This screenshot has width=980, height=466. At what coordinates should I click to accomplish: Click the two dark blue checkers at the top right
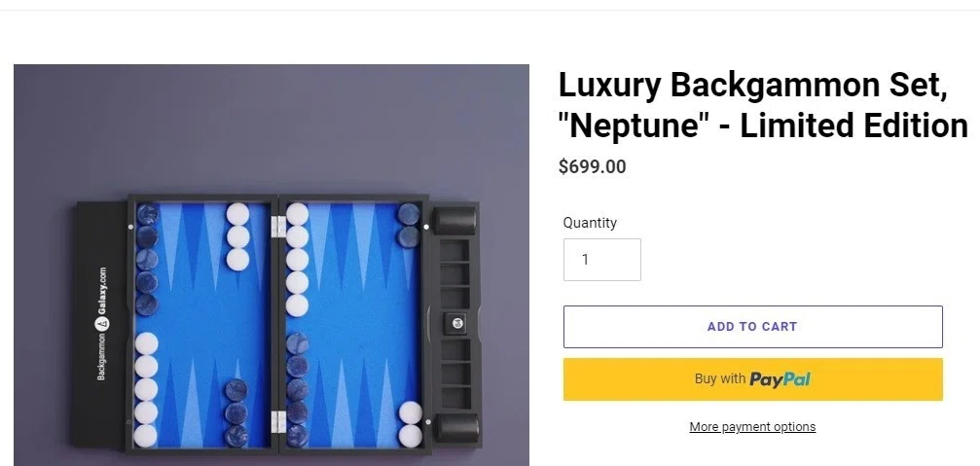408,226
